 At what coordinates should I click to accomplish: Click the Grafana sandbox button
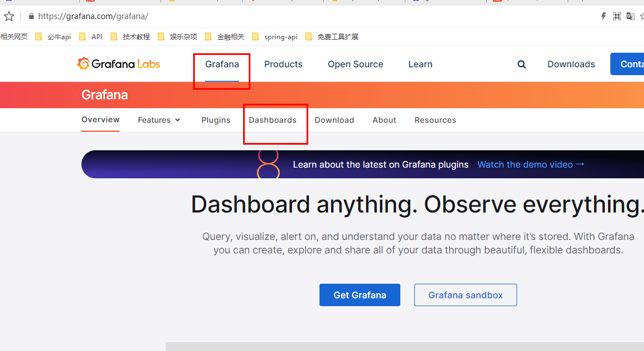(x=465, y=295)
